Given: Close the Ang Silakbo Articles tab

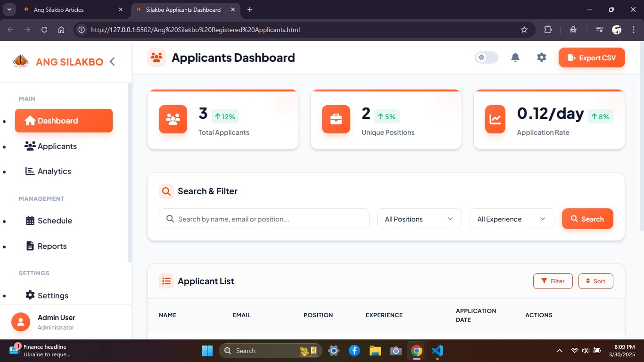Looking at the screenshot, I should tap(121, 9).
